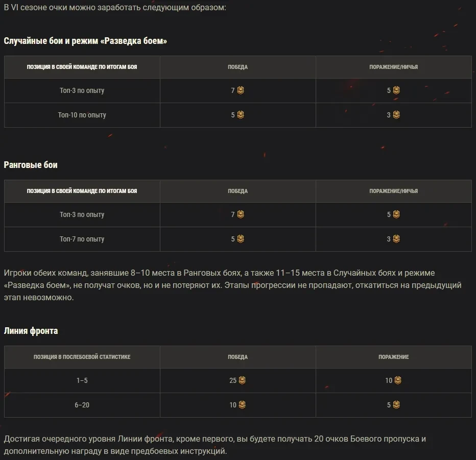Click points icon in 1–5 row Поражение cell
Viewport: 476px width, 460px height.
tap(398, 380)
